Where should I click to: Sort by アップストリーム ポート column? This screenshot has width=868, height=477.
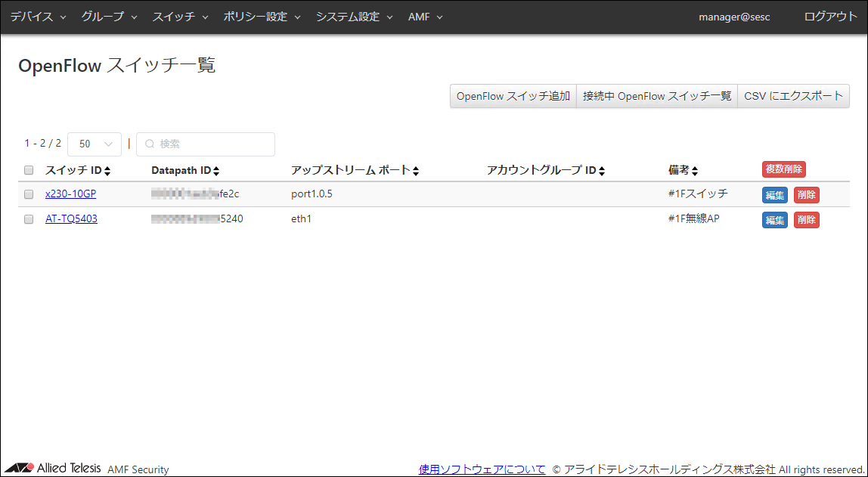pos(355,170)
